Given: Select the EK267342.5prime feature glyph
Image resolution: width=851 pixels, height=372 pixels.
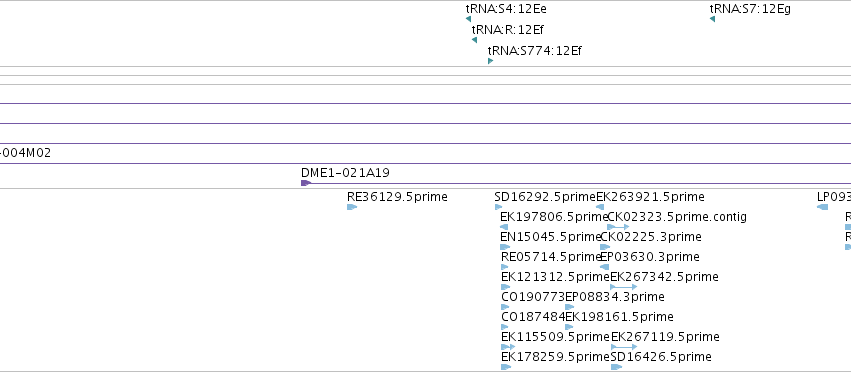Looking at the screenshot, I should tap(624, 287).
